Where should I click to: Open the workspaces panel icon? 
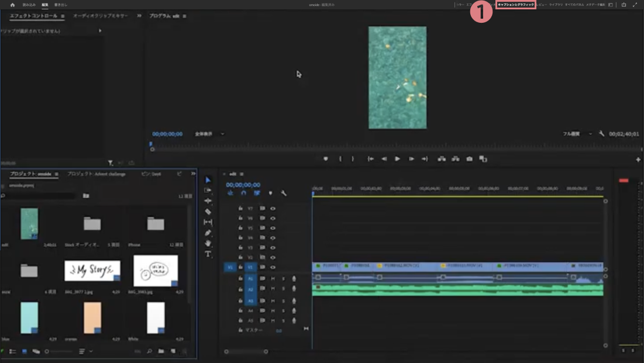(x=611, y=5)
